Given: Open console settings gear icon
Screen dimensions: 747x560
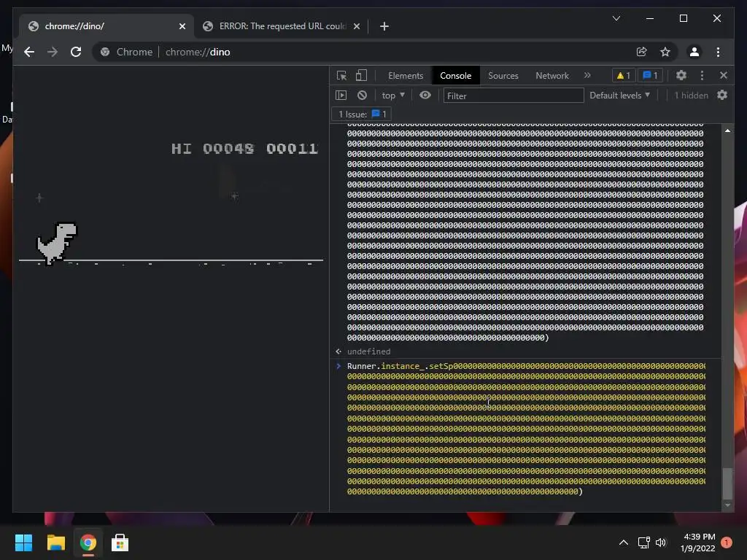Looking at the screenshot, I should [x=722, y=96].
